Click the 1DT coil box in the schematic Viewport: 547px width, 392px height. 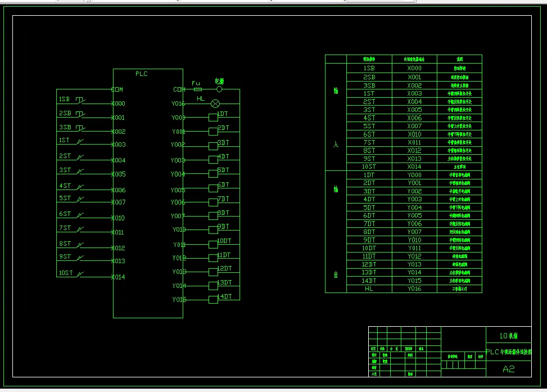[x=213, y=118]
